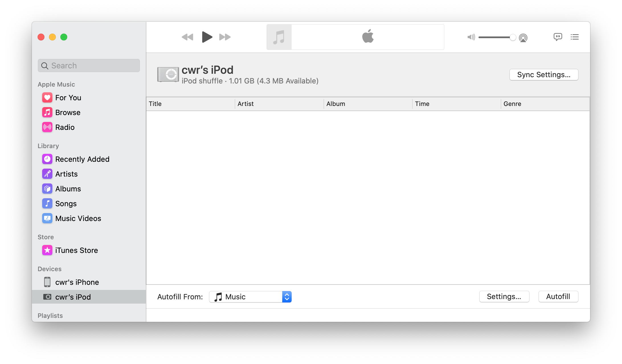
Task: Show the lyrics panel
Action: (558, 37)
